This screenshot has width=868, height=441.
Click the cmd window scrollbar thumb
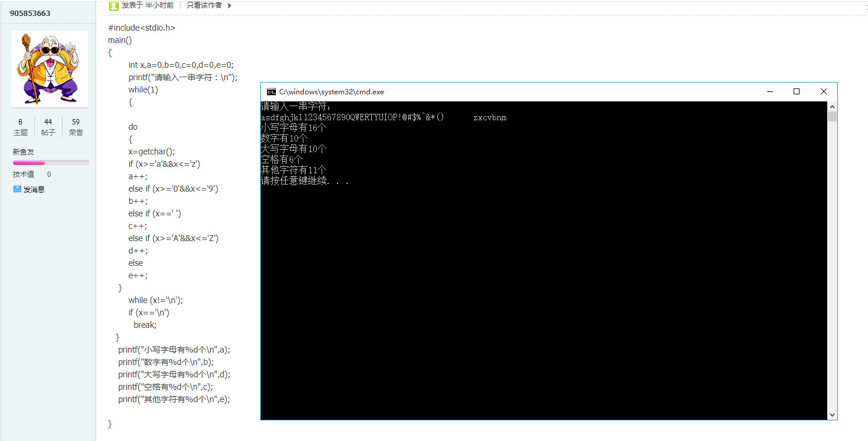[x=832, y=116]
